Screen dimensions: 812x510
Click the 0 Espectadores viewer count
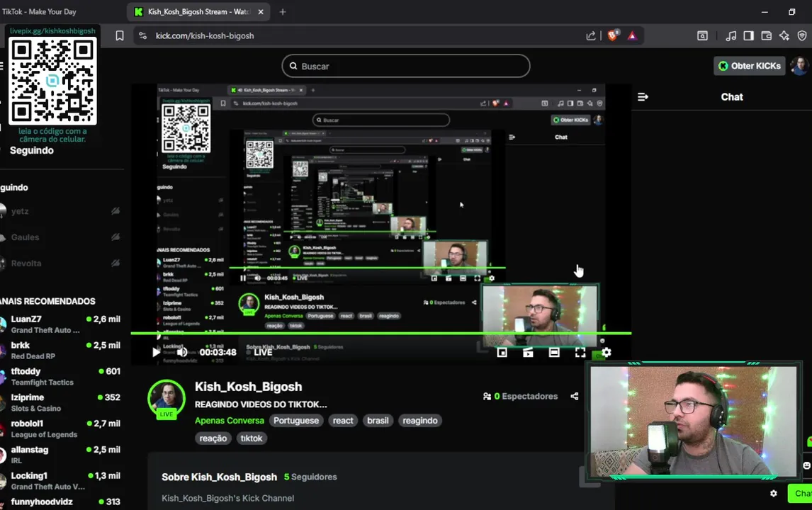(521, 396)
